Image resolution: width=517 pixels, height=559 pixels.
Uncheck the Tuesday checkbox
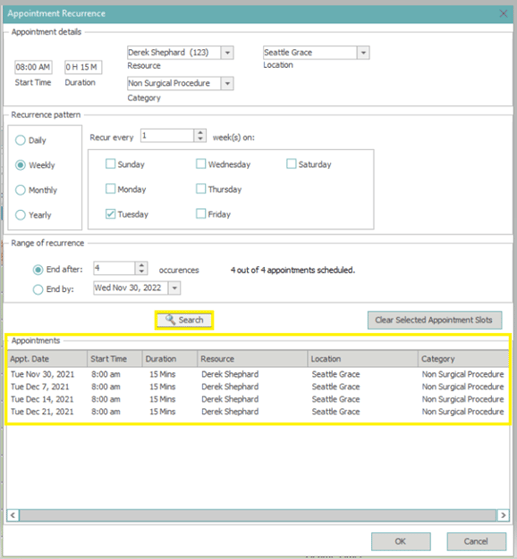(x=111, y=214)
